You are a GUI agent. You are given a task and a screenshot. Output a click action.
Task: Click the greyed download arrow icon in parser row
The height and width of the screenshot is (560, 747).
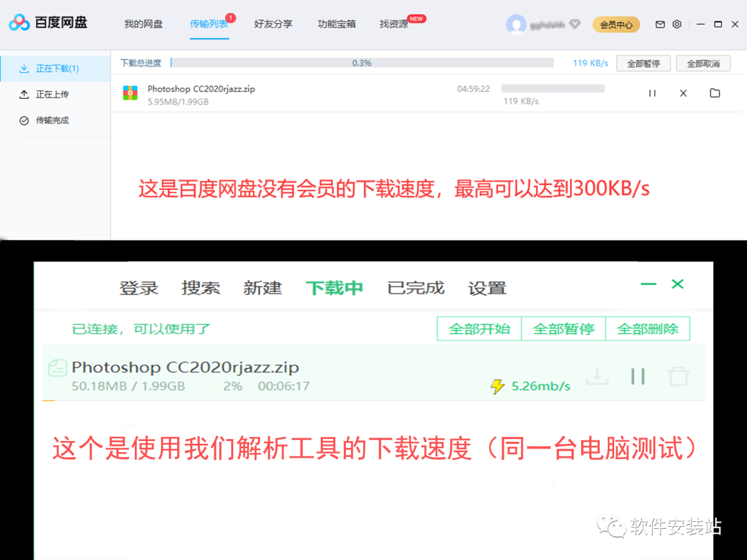pyautogui.click(x=597, y=376)
